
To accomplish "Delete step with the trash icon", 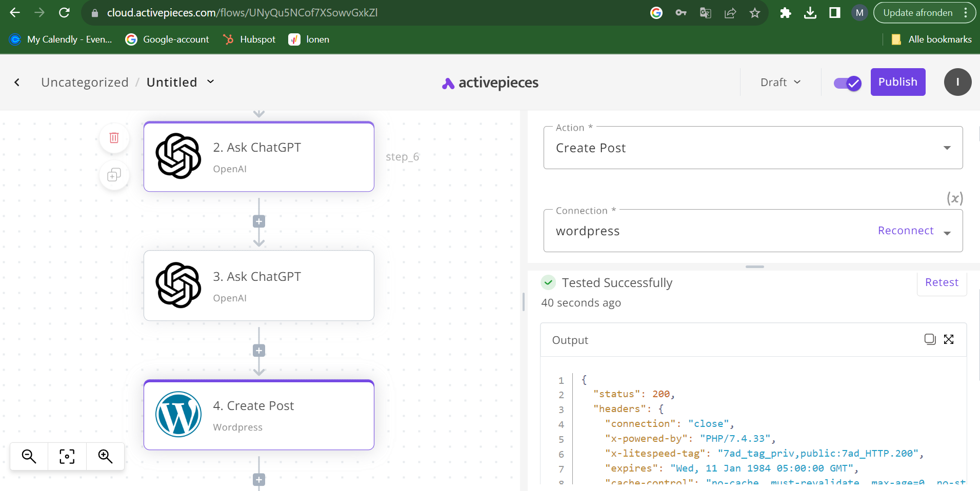I will coord(114,137).
